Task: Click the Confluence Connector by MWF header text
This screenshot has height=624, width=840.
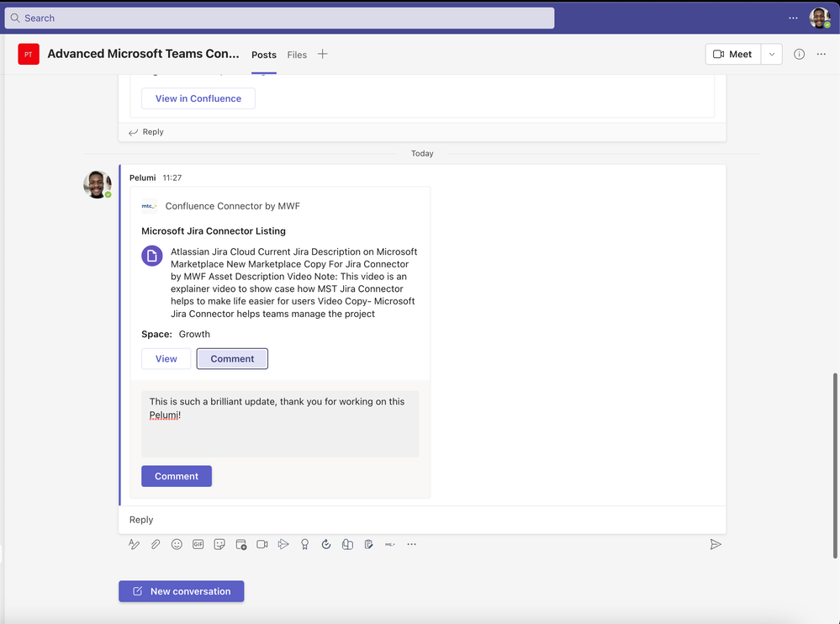Action: 233,206
